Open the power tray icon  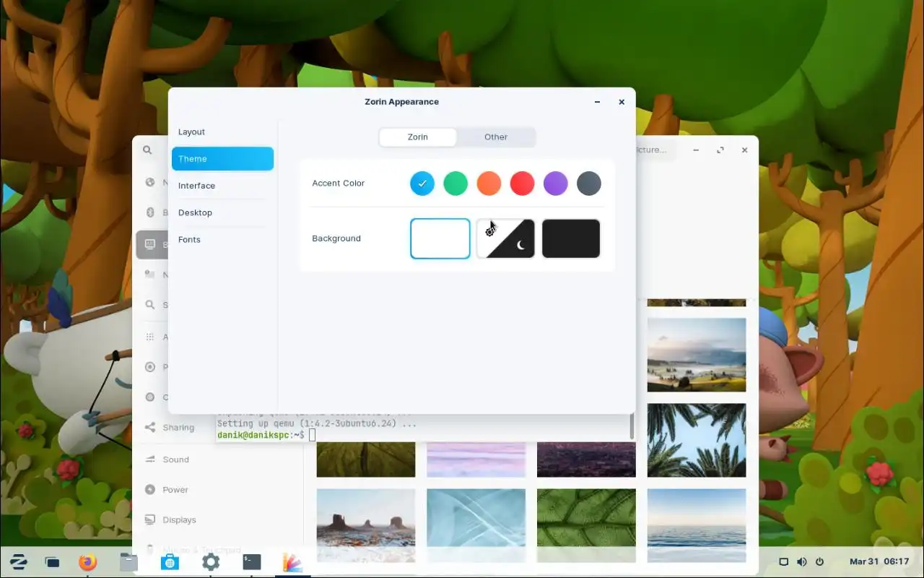point(819,561)
